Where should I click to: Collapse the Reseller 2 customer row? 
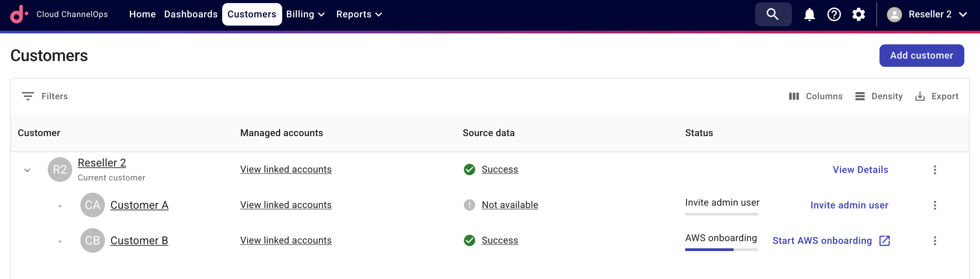27,170
